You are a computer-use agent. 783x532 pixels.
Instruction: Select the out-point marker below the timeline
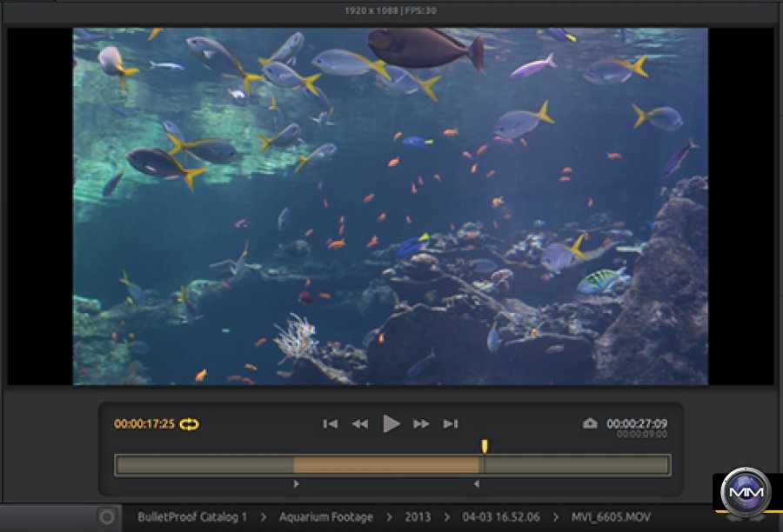(476, 483)
